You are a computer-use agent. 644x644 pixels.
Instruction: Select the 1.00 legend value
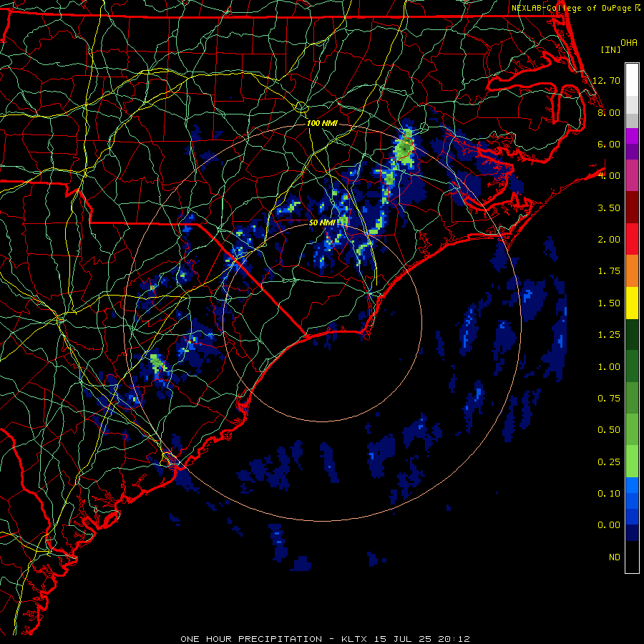point(609,367)
